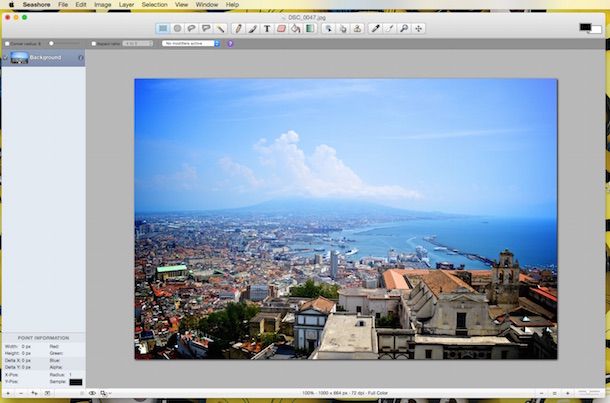Open the Help menu
This screenshot has height=403, width=610.
(232, 5)
